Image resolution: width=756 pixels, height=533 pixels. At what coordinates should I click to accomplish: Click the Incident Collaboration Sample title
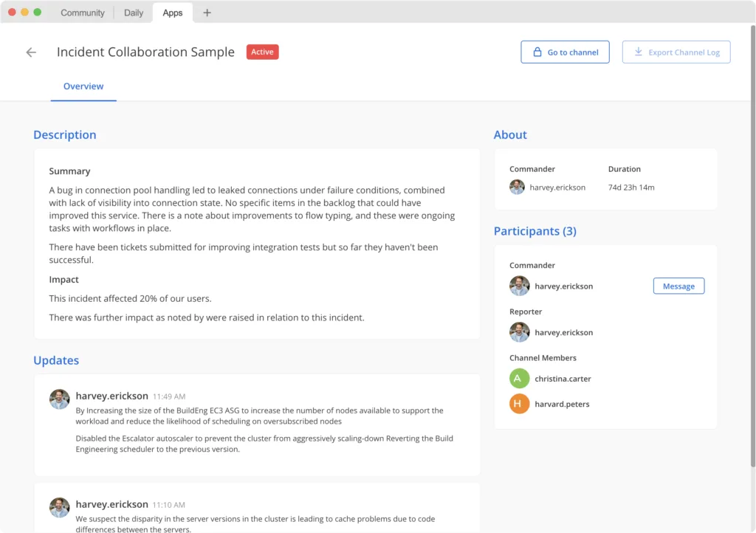145,52
